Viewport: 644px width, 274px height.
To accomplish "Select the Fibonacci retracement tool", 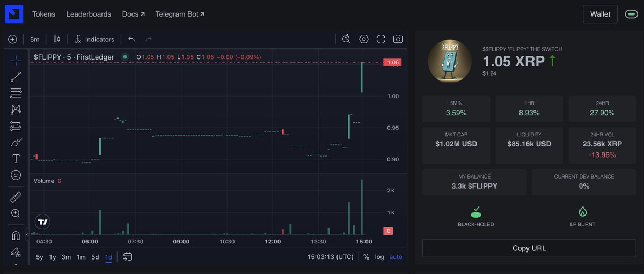I will click(16, 93).
